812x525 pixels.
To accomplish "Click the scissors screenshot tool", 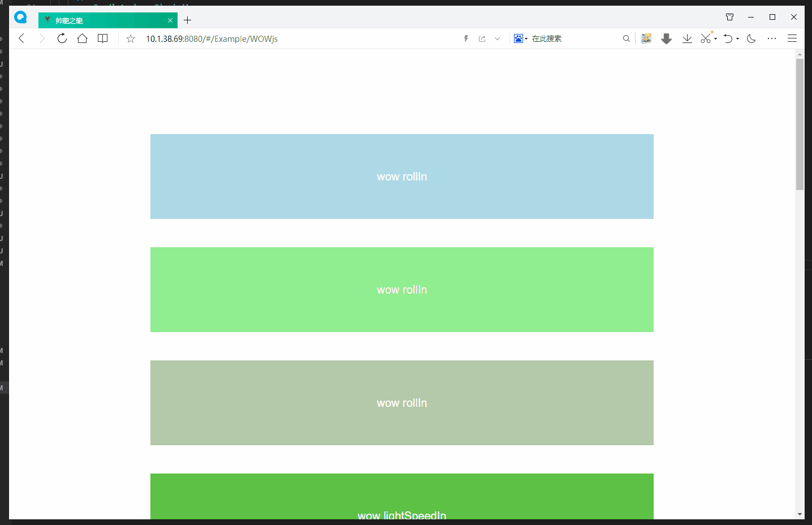I will (x=706, y=38).
